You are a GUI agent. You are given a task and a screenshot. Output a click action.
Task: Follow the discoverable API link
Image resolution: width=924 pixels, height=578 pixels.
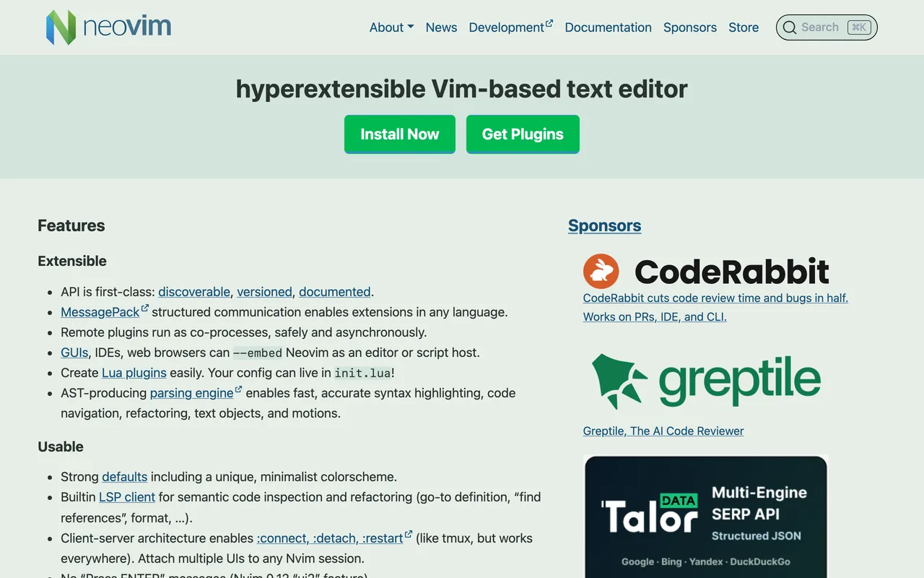[194, 292]
